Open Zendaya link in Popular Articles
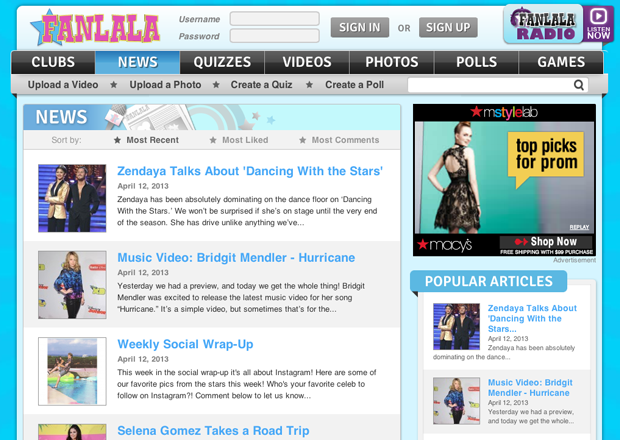Image resolution: width=620 pixels, height=440 pixels. (x=532, y=318)
